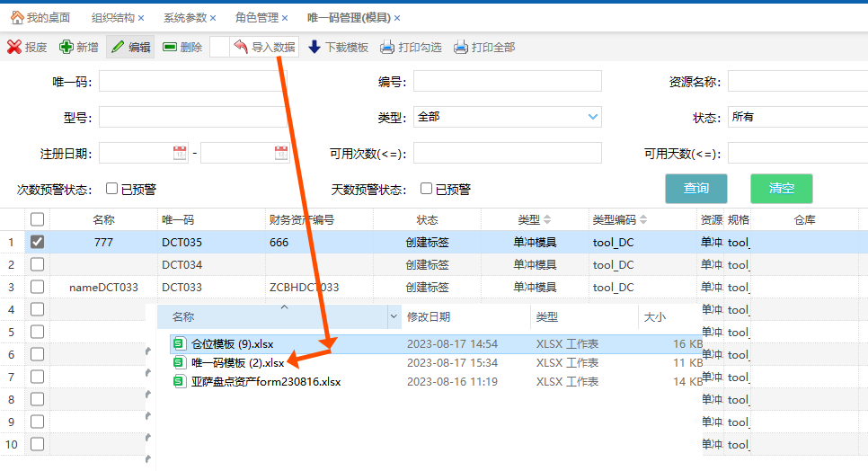Screen dimensions: 868x471
Task: Click the 新增 add toolbar button
Action: click(78, 48)
